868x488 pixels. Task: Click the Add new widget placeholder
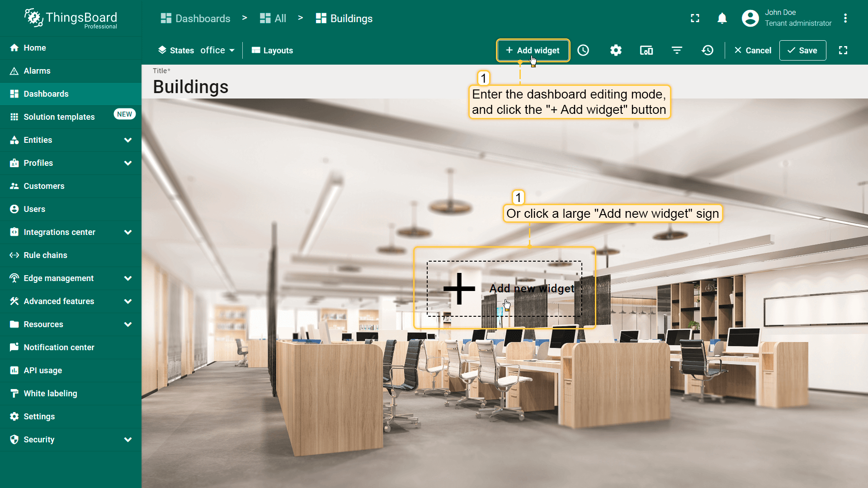(504, 288)
